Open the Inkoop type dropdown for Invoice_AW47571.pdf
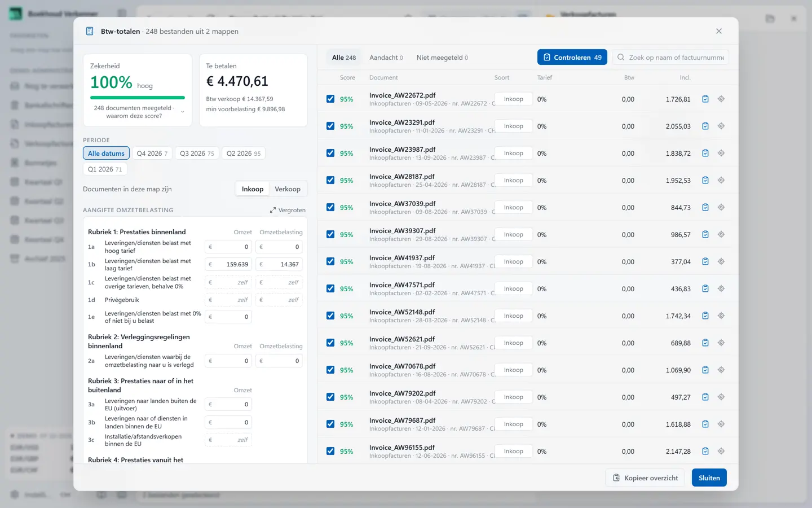Viewport: 812px width, 508px height. pos(514,288)
